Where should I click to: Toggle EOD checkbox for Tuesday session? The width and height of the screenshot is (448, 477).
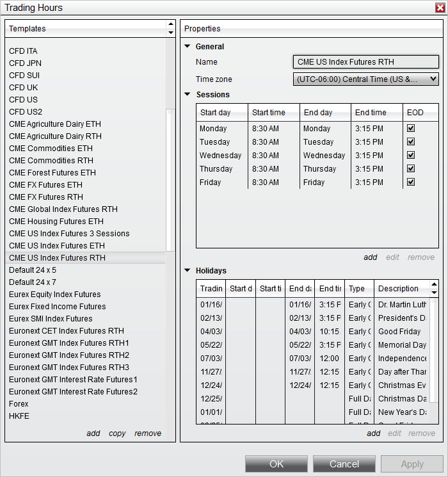tap(411, 141)
